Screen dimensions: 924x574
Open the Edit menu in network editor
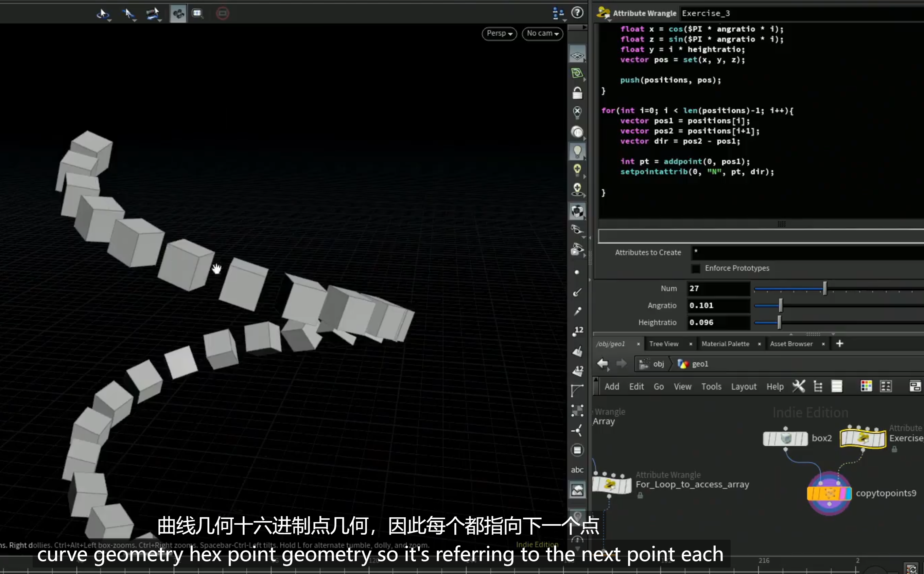[x=636, y=387]
